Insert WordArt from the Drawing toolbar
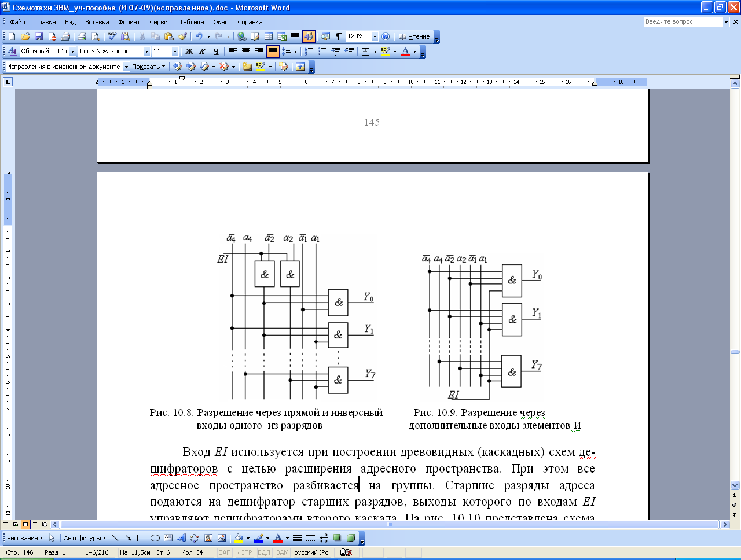Image resolution: width=741 pixels, height=560 pixels. pyautogui.click(x=181, y=538)
